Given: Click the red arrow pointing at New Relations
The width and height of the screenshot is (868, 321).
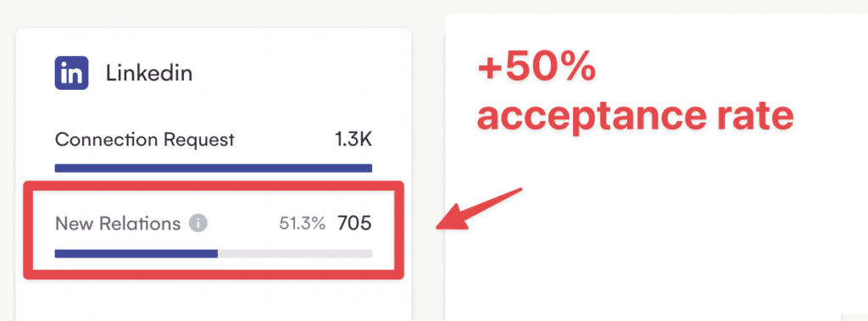Looking at the screenshot, I should 480,208.
